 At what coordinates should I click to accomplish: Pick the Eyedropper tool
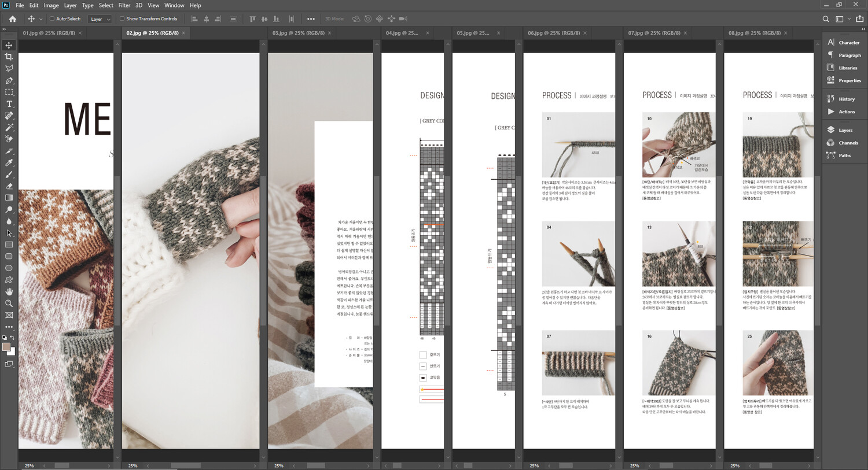click(9, 162)
